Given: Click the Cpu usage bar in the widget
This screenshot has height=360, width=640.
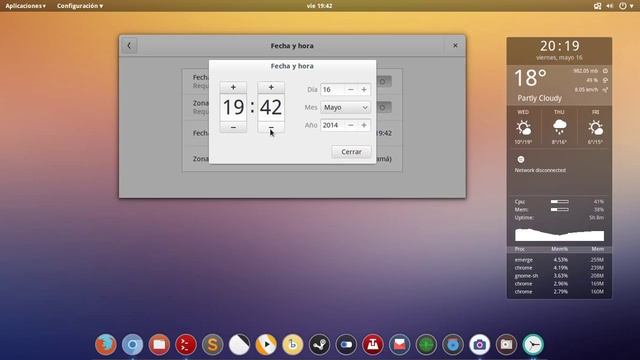Looking at the screenshot, I should click(560, 202).
